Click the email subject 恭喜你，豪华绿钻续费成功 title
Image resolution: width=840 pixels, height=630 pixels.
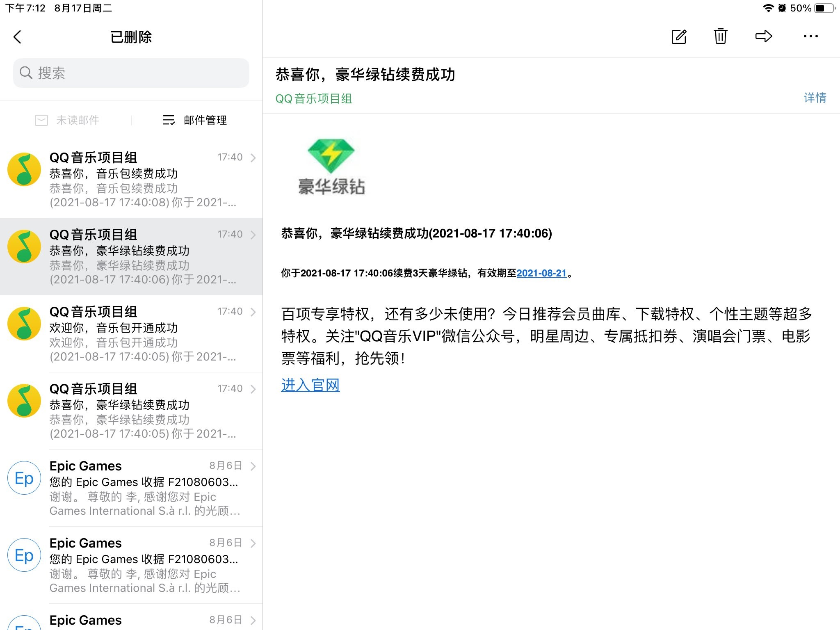point(365,75)
